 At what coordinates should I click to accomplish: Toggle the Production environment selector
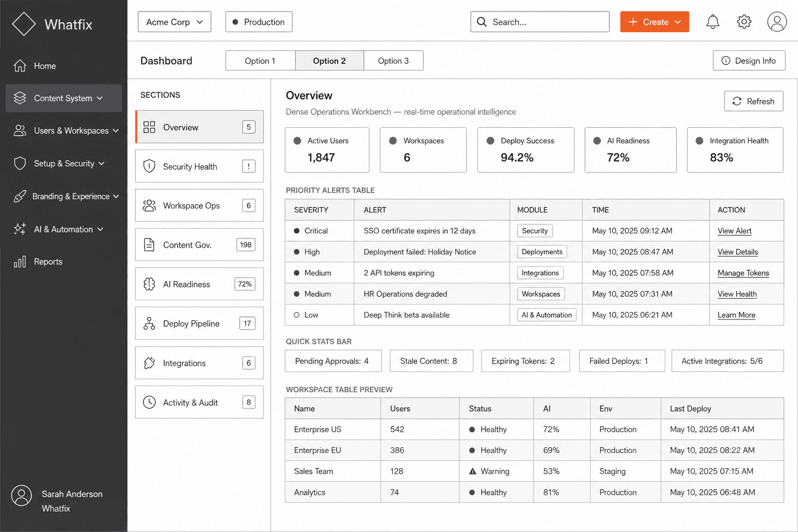pyautogui.click(x=259, y=22)
